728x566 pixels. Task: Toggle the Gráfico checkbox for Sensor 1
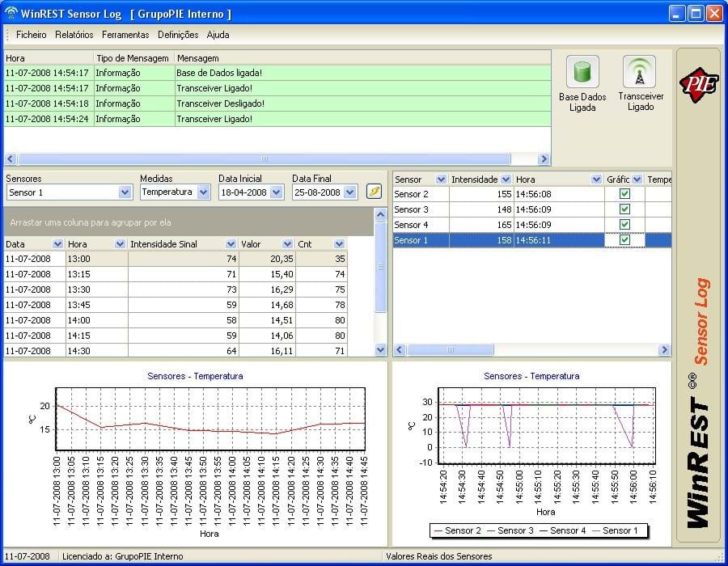click(624, 240)
